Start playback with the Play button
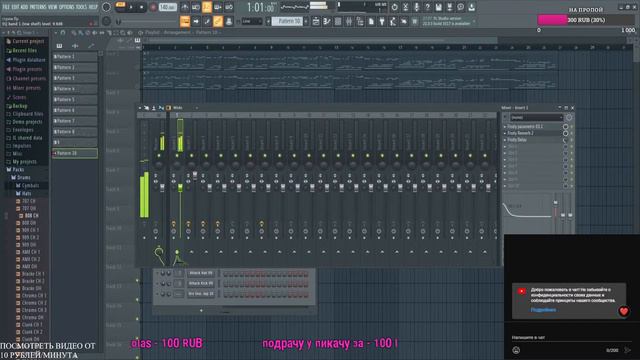640x360 pixels. (131, 7)
